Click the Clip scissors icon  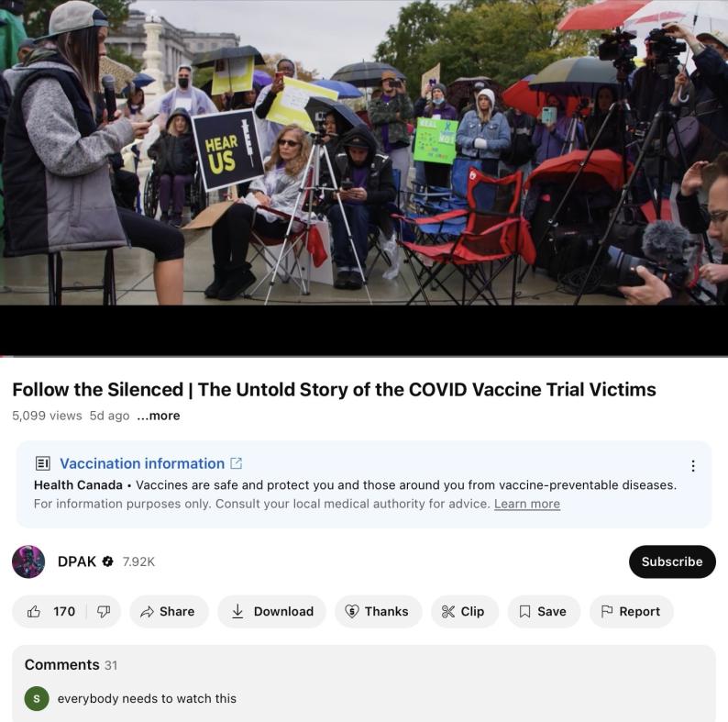[x=447, y=611]
